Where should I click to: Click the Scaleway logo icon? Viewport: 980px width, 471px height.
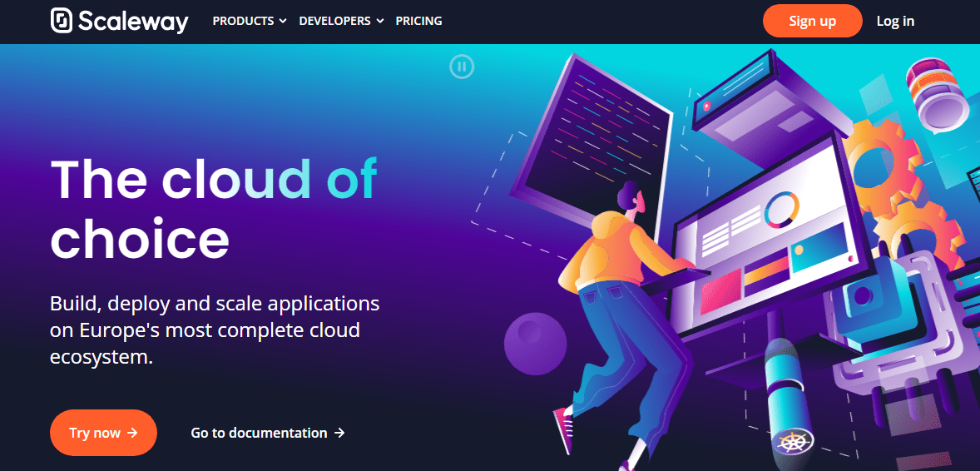coord(62,20)
